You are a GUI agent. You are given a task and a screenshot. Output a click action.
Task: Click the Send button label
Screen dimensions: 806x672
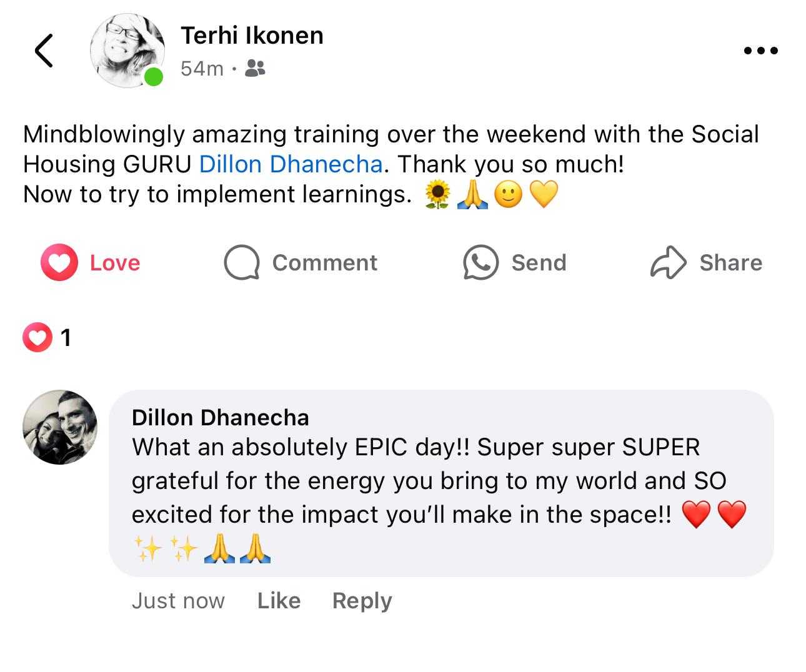[x=539, y=263]
